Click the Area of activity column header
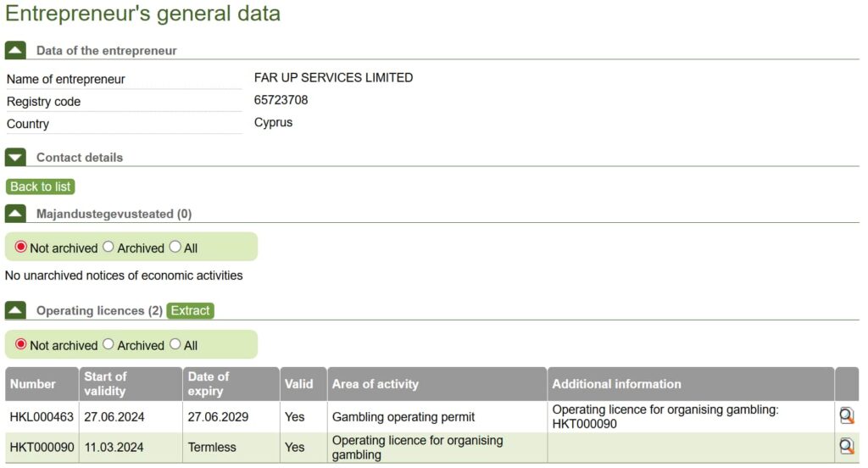The image size is (868, 468). pyautogui.click(x=376, y=384)
